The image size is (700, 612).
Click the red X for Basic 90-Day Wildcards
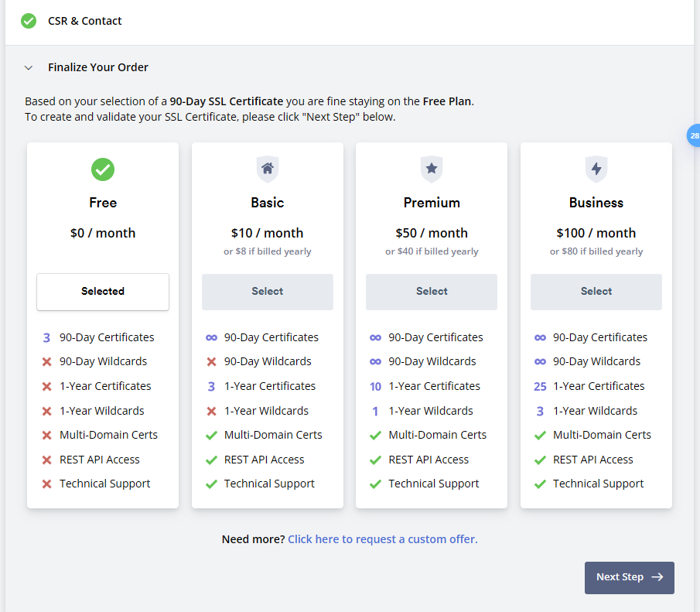click(212, 362)
